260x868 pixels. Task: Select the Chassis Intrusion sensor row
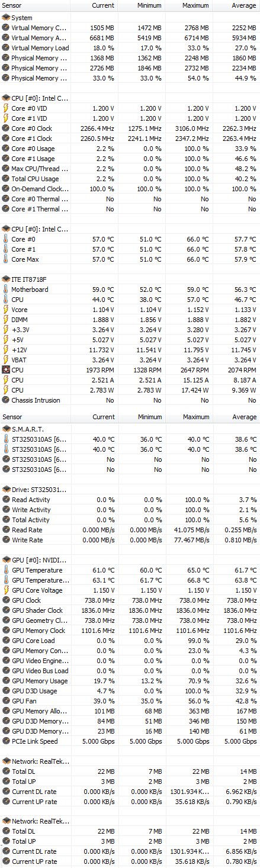tap(130, 400)
